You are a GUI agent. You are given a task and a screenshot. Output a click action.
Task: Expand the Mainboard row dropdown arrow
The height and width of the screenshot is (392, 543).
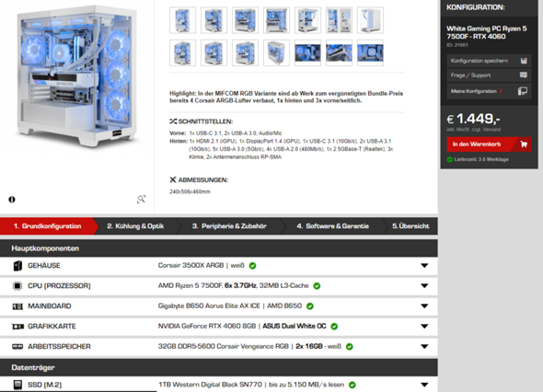point(424,306)
